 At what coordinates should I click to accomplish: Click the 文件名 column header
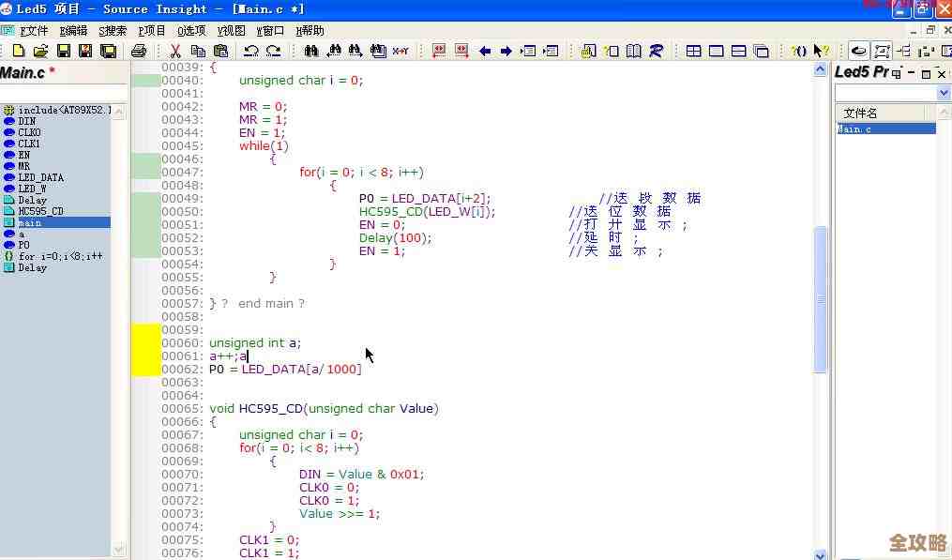[x=860, y=114]
